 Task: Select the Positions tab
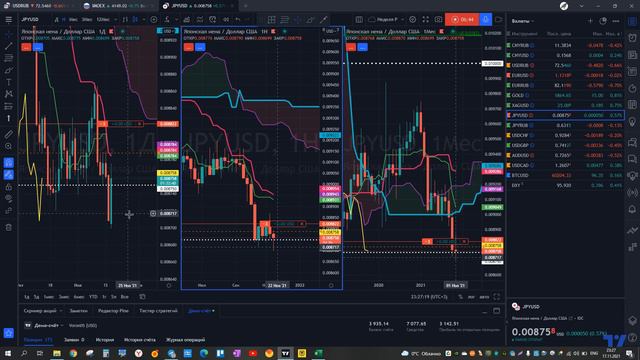pos(38,340)
